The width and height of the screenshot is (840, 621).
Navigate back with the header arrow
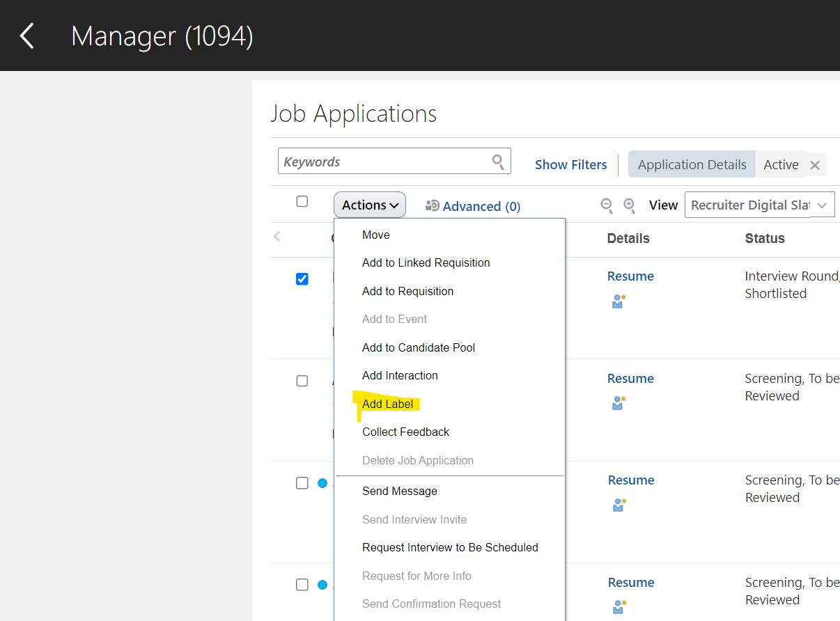pyautogui.click(x=26, y=35)
